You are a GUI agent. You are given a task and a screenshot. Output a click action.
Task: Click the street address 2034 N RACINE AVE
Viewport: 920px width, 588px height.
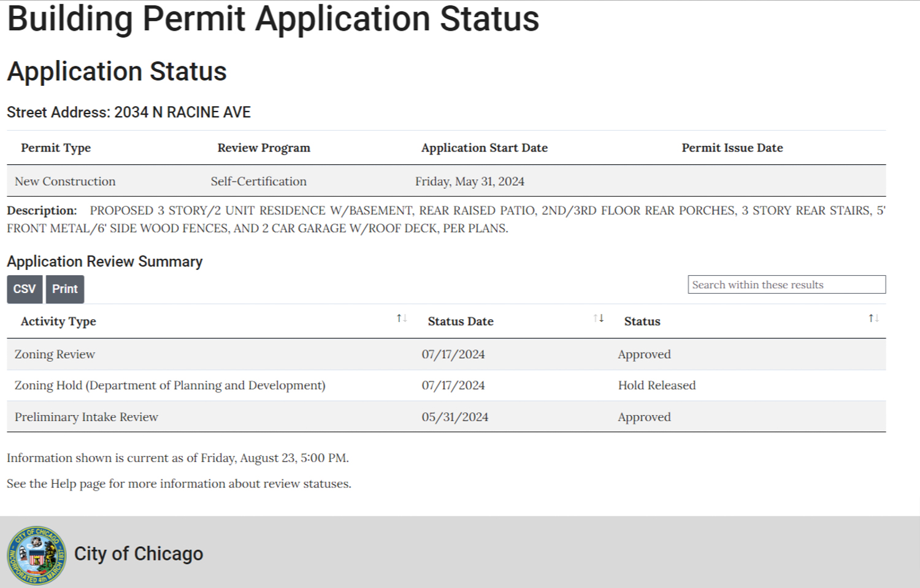click(x=183, y=112)
